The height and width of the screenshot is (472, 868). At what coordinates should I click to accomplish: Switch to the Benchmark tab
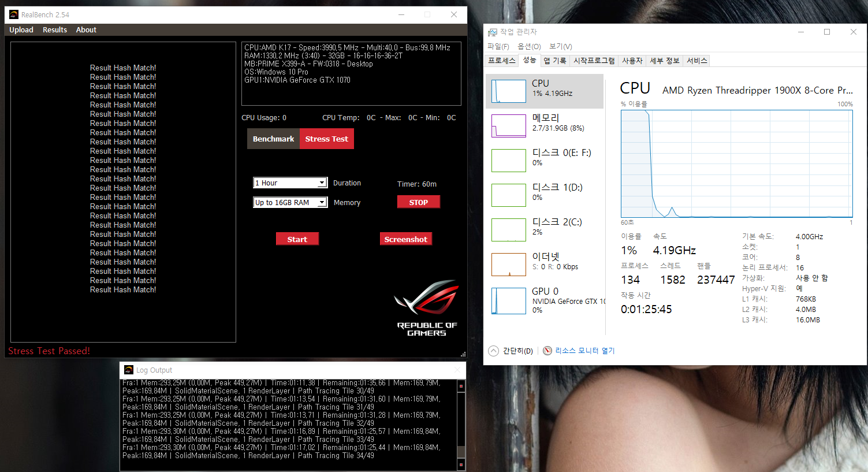(273, 139)
